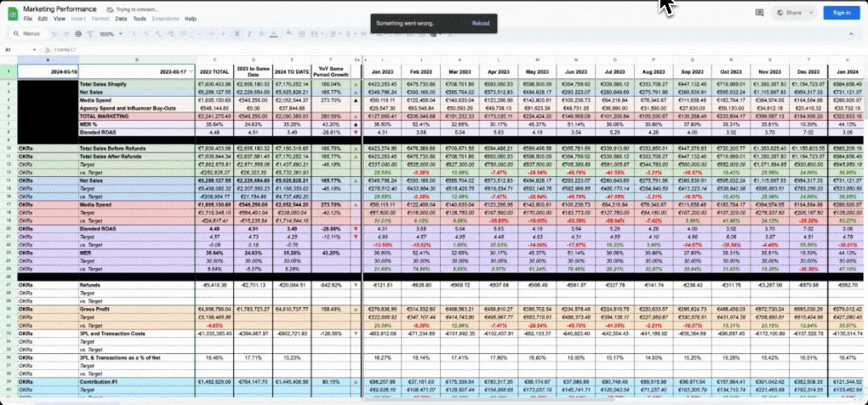The height and width of the screenshot is (405, 868).
Task: Click the Marketing Performance document title
Action: [x=60, y=9]
